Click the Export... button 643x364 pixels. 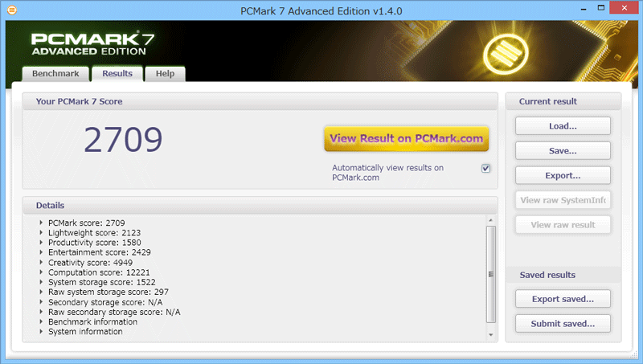(563, 175)
